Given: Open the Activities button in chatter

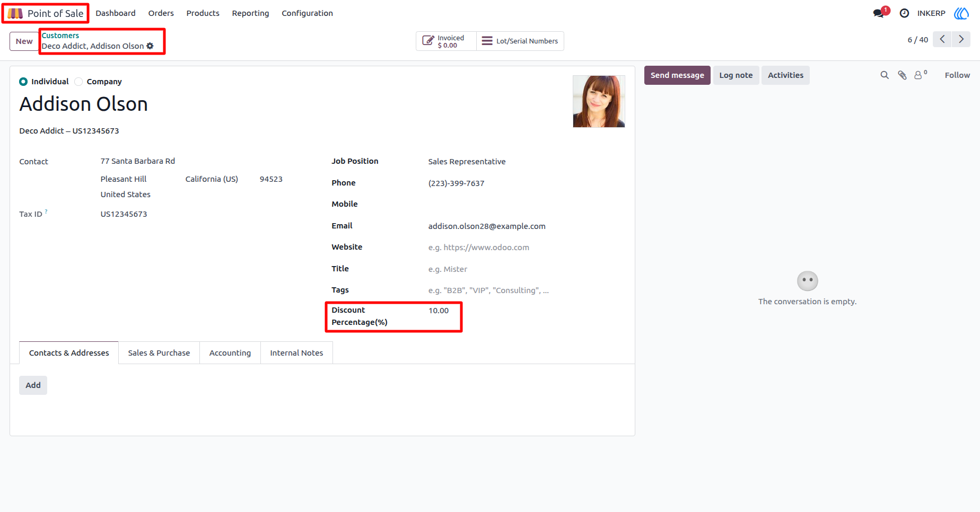Looking at the screenshot, I should 785,75.
